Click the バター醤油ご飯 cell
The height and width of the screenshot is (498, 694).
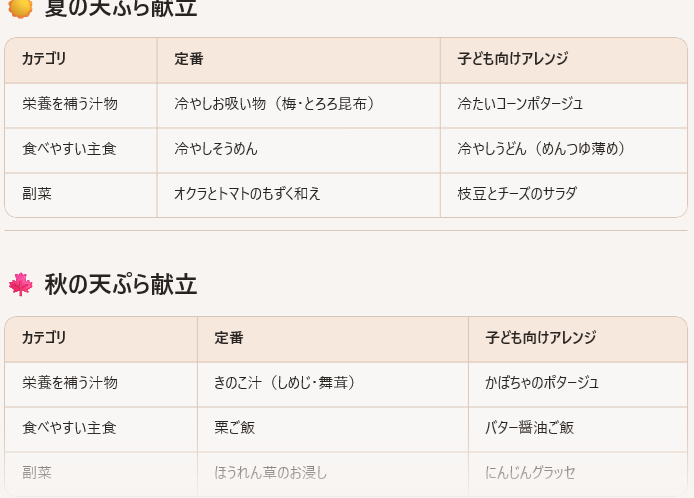[530, 428]
